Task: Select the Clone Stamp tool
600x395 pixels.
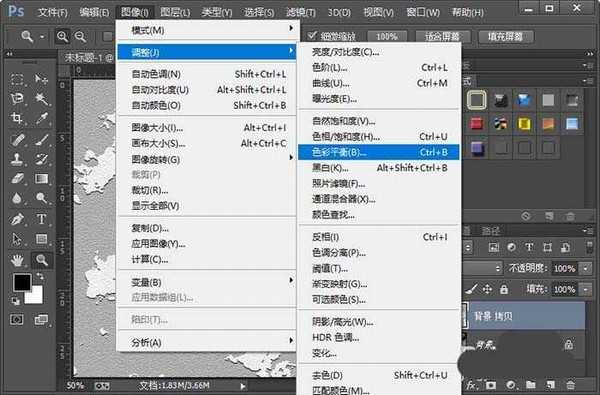Action: point(17,159)
